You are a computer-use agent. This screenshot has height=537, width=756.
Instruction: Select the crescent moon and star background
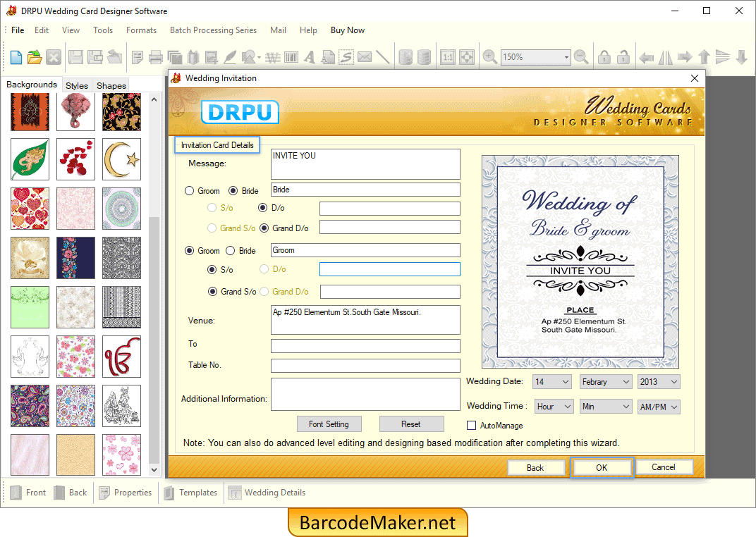pyautogui.click(x=121, y=159)
